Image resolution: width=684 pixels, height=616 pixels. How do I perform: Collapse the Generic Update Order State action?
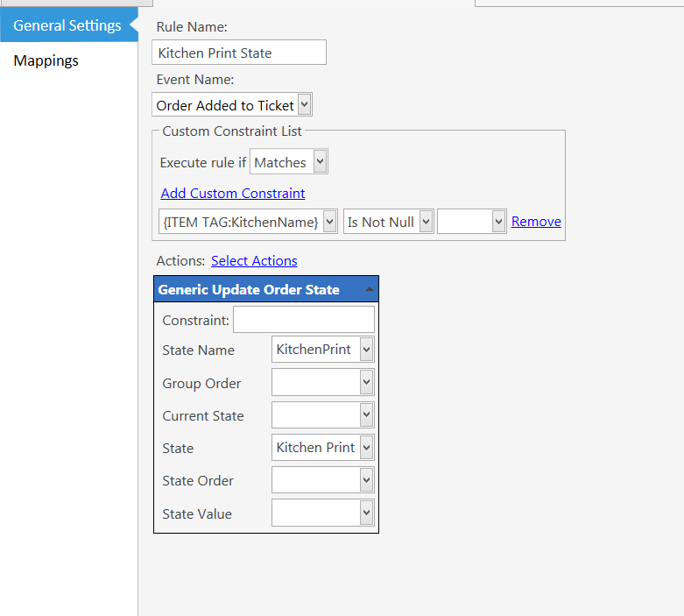(369, 289)
